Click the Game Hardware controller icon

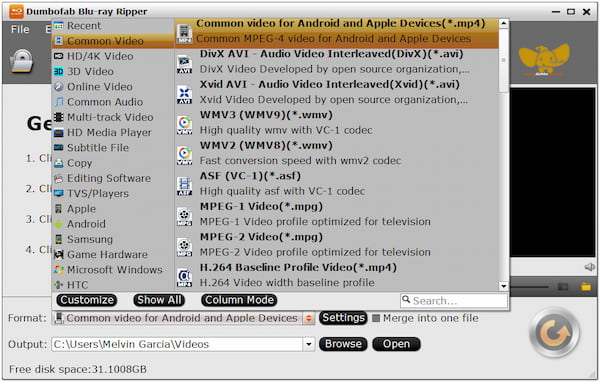click(59, 255)
